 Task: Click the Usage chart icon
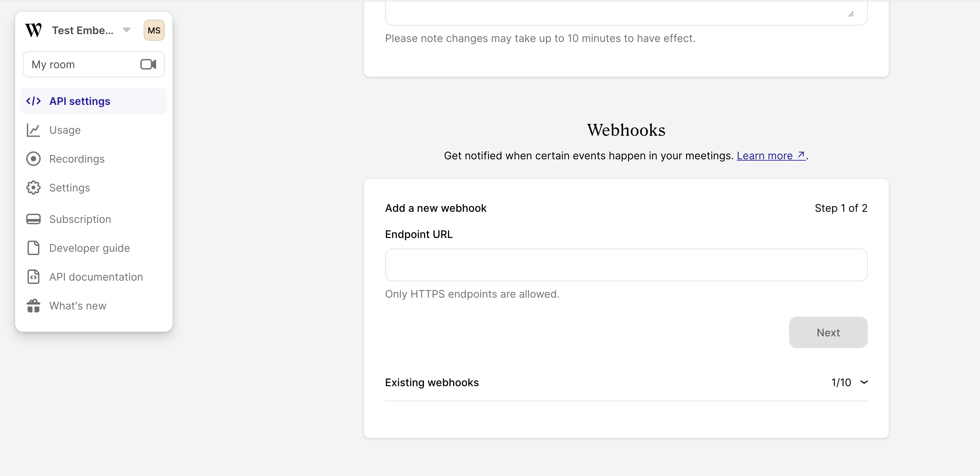[x=33, y=130]
